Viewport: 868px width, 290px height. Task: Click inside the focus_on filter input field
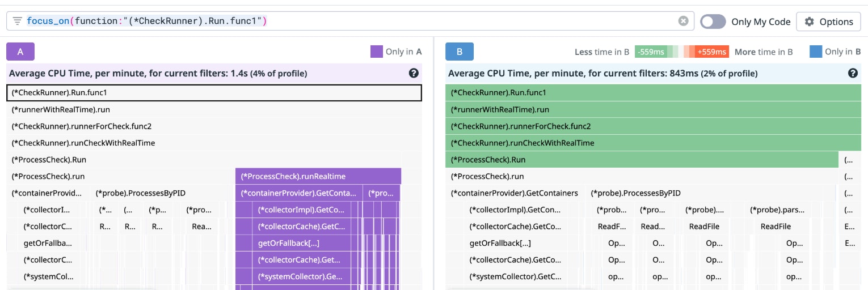click(397, 22)
